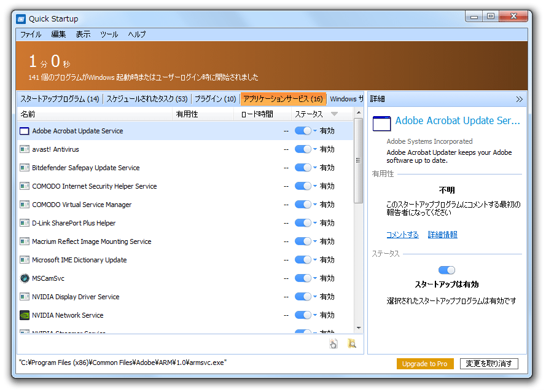
Task: Click the scrollbar up arrow of service list
Action: [x=358, y=112]
